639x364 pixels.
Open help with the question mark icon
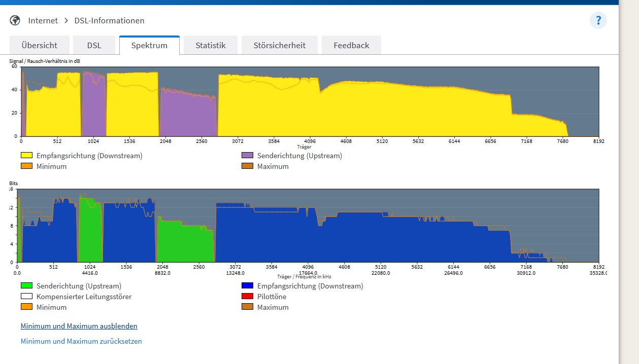point(598,20)
